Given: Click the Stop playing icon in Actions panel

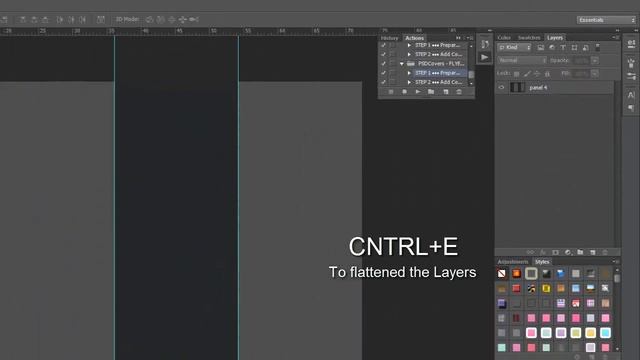Looking at the screenshot, I should tap(391, 92).
